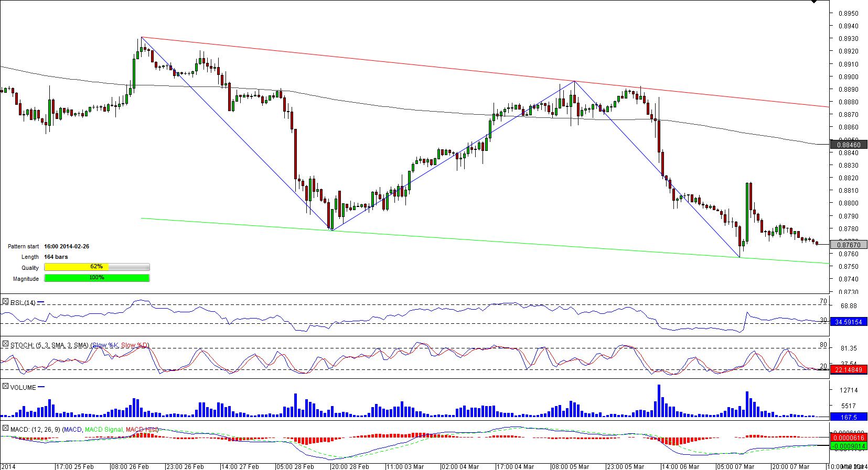Click the 08:00 05 Mar time axis label
868x470 pixels.
click(x=570, y=466)
